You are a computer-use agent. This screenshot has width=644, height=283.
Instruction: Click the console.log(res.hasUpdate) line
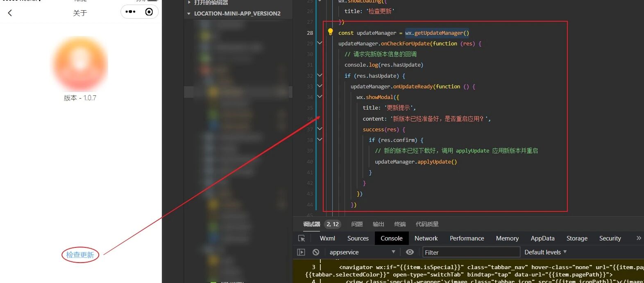384,65
